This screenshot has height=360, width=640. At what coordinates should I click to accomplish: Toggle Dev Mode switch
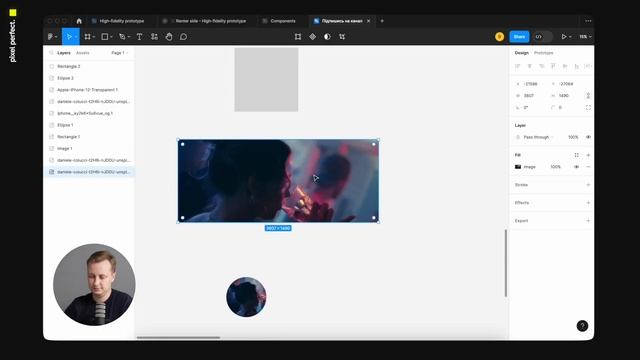(x=542, y=37)
